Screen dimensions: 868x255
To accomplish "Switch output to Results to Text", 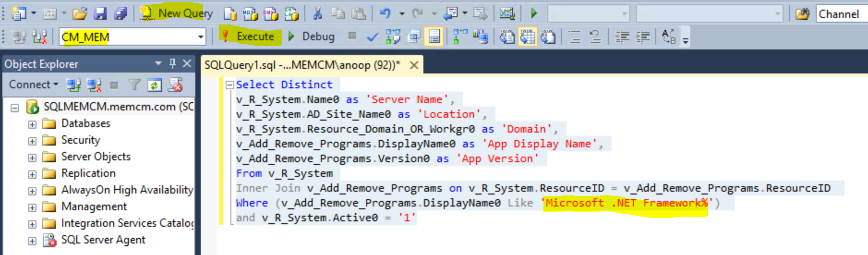I will (507, 36).
